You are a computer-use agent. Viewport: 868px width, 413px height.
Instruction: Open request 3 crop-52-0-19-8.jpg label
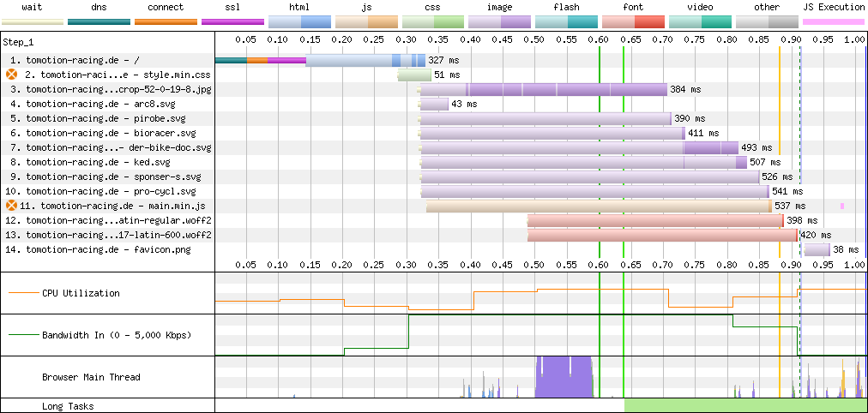click(110, 89)
